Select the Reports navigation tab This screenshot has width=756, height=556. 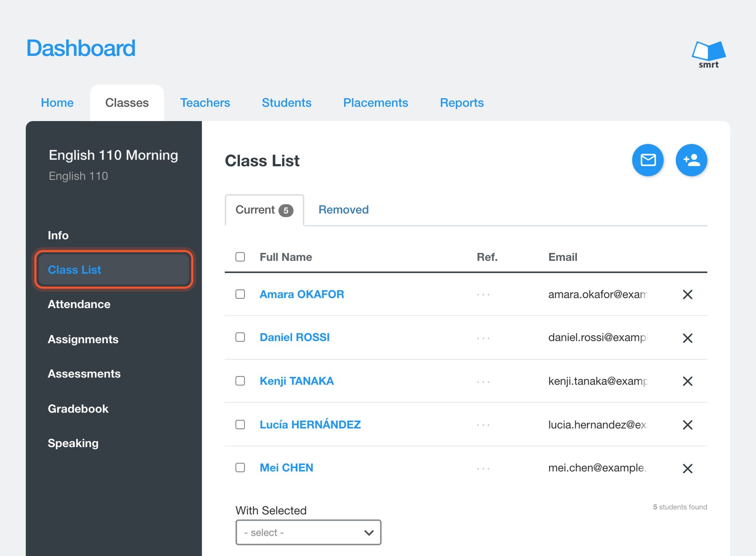[x=462, y=103]
